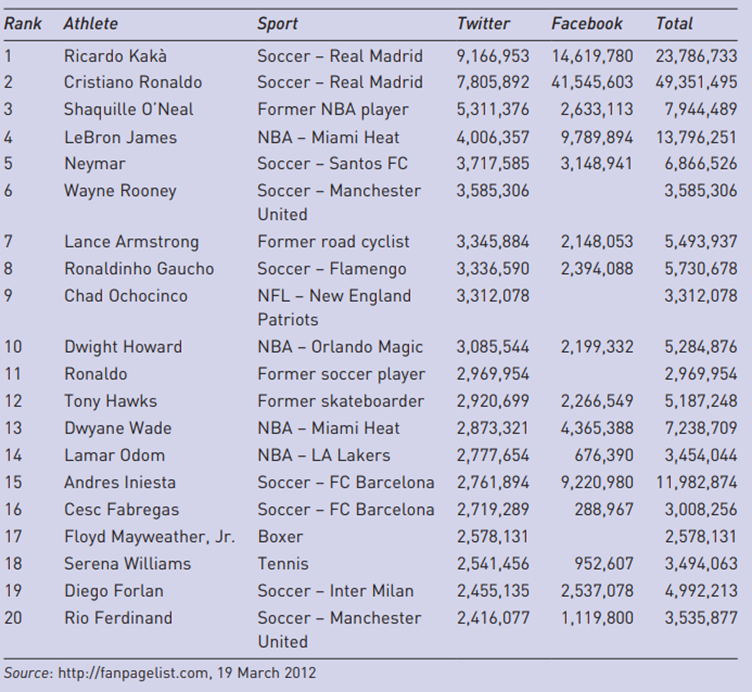This screenshot has width=752, height=692.
Task: Click the NFL – New England Patriots cell
Action: click(334, 307)
